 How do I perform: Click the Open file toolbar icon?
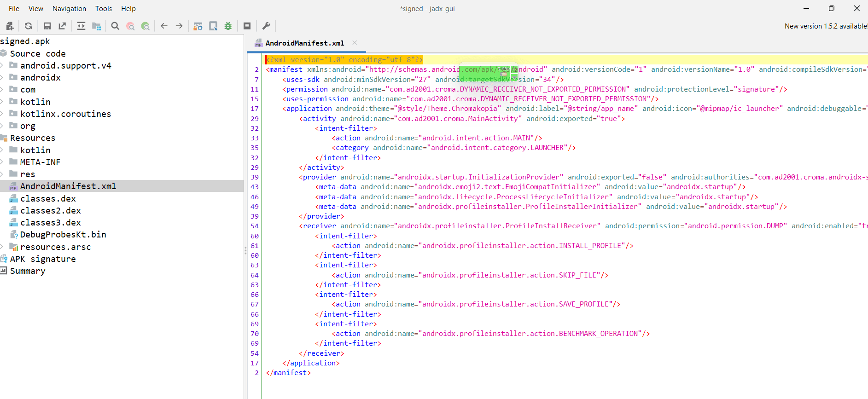[x=10, y=26]
